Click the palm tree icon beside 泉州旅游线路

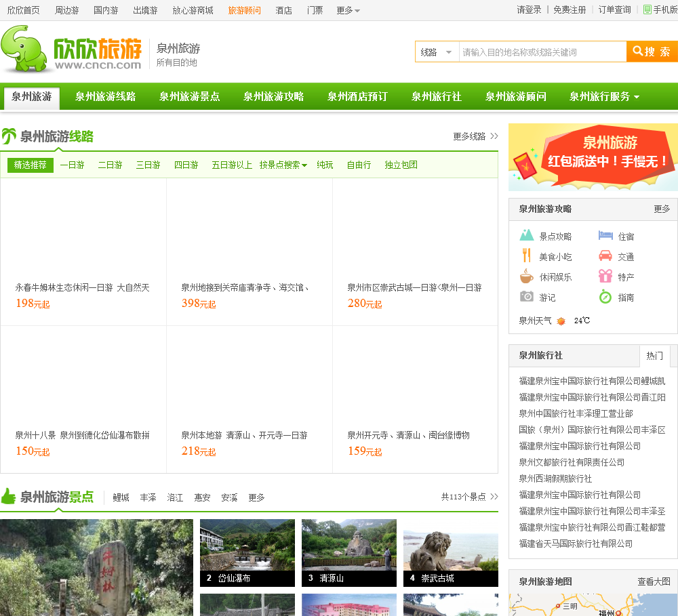[9, 136]
